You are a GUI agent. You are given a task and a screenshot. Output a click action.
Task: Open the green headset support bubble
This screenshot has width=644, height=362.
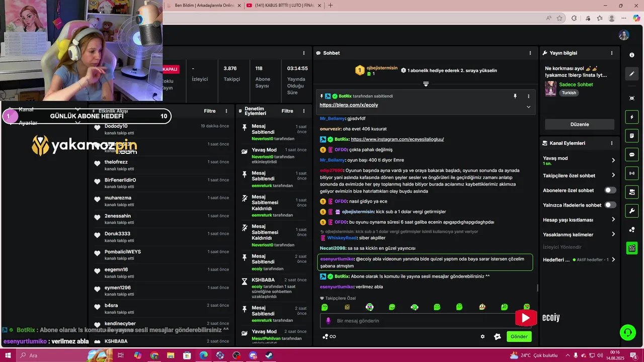point(627,332)
